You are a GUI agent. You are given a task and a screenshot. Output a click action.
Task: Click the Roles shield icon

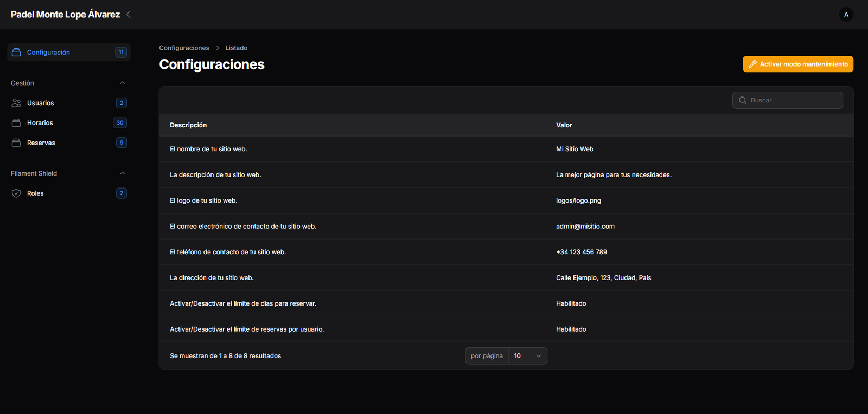[x=16, y=193]
